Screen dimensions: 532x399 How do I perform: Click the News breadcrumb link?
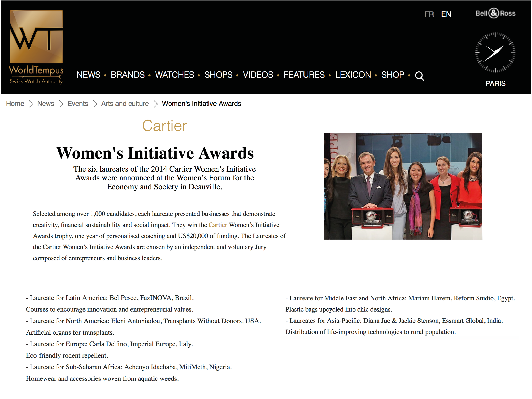45,104
